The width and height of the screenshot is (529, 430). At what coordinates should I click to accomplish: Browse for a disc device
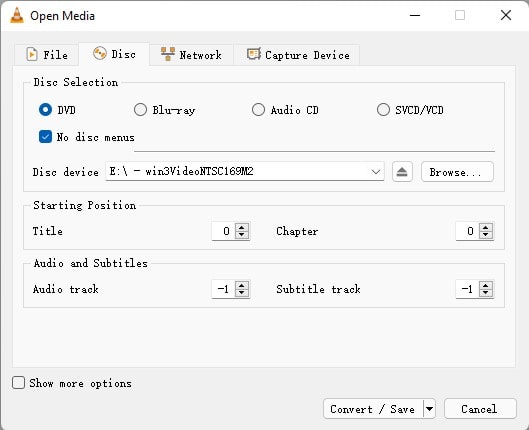pyautogui.click(x=457, y=172)
